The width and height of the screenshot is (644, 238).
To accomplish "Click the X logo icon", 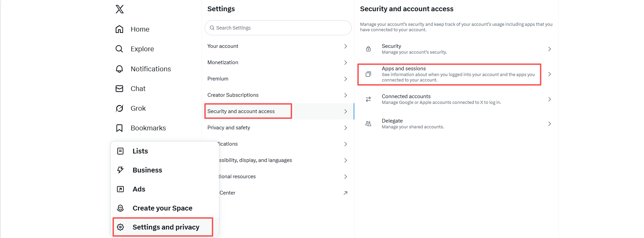I will coord(119,9).
